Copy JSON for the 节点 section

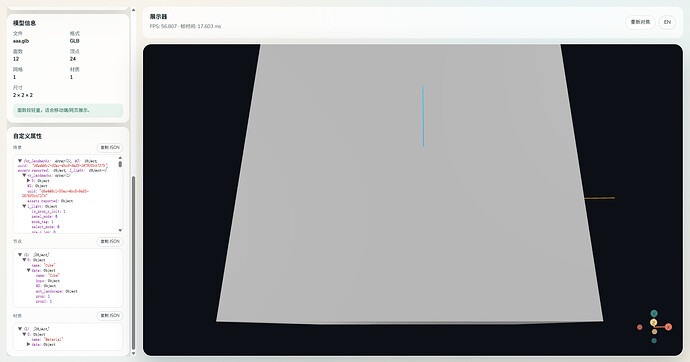coord(110,241)
